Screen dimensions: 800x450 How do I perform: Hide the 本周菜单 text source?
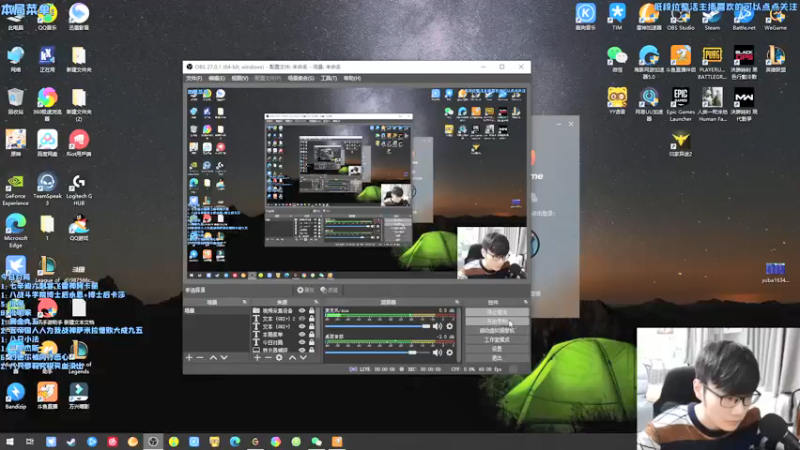tap(302, 335)
